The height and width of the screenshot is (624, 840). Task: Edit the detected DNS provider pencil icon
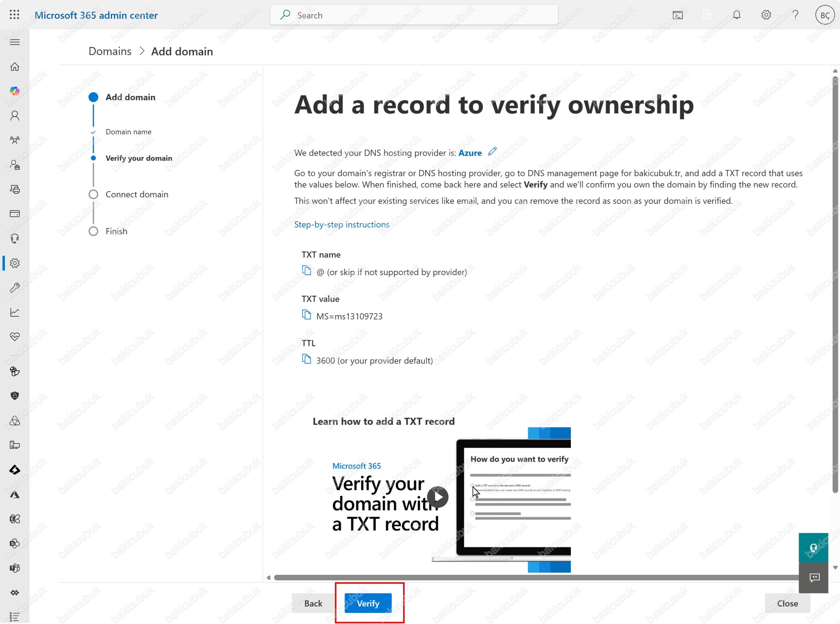(492, 151)
